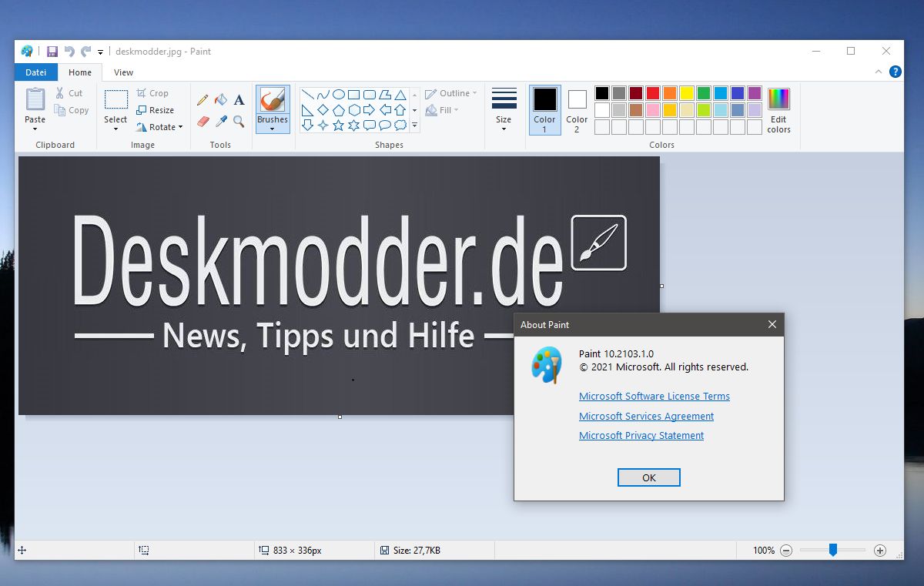Open the shape Outline dropdown
The width and height of the screenshot is (924, 586).
(451, 93)
